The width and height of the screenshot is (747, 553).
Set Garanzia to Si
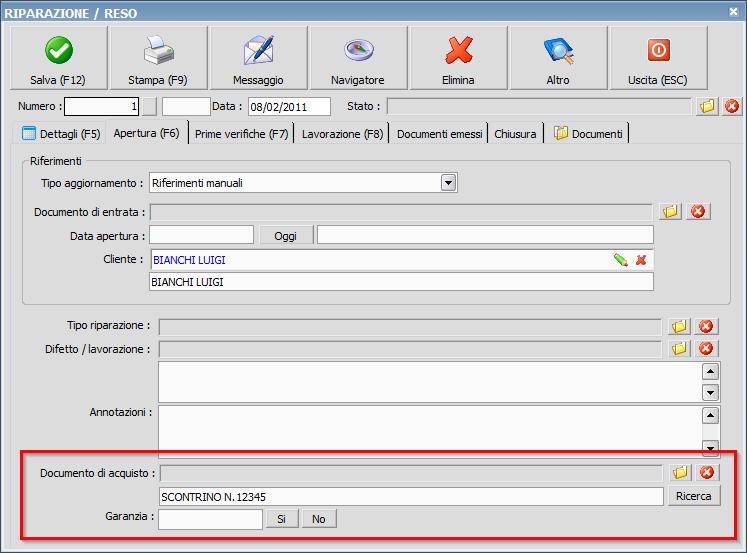coord(282,519)
